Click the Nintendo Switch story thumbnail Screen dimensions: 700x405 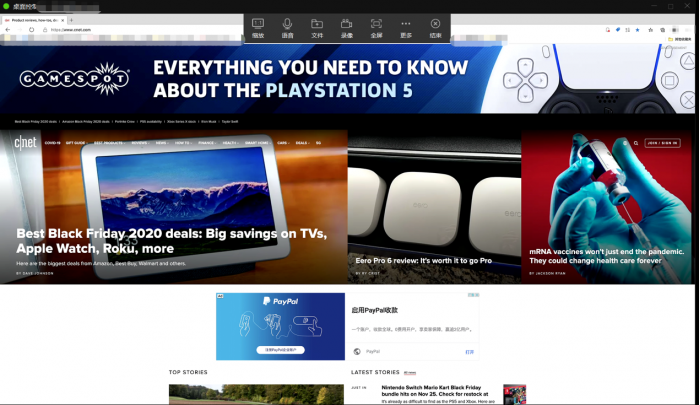514,395
